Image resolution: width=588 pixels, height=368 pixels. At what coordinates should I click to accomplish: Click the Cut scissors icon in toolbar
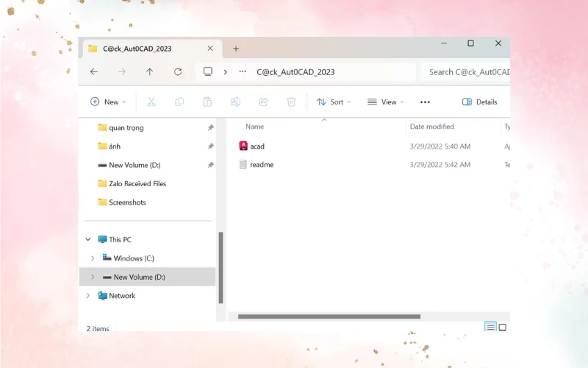151,102
